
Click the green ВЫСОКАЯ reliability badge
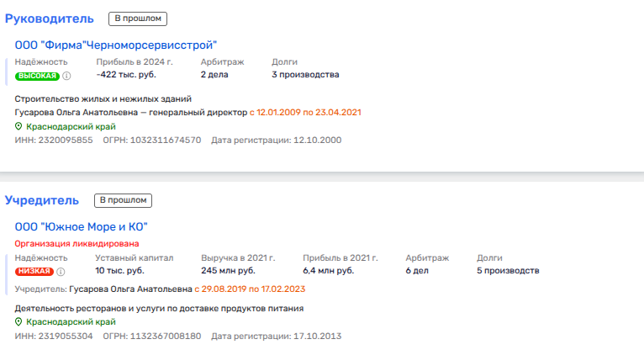click(37, 76)
